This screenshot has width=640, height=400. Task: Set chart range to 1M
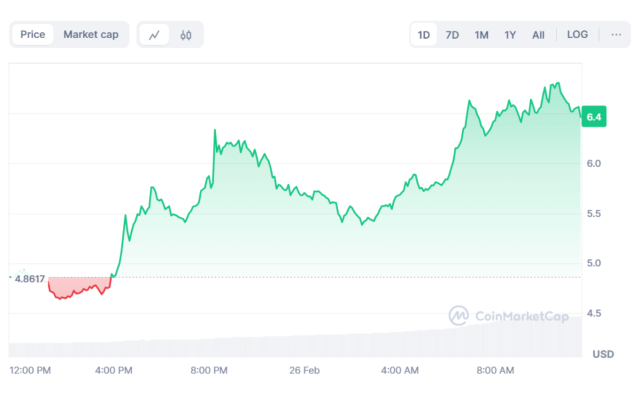coord(481,35)
